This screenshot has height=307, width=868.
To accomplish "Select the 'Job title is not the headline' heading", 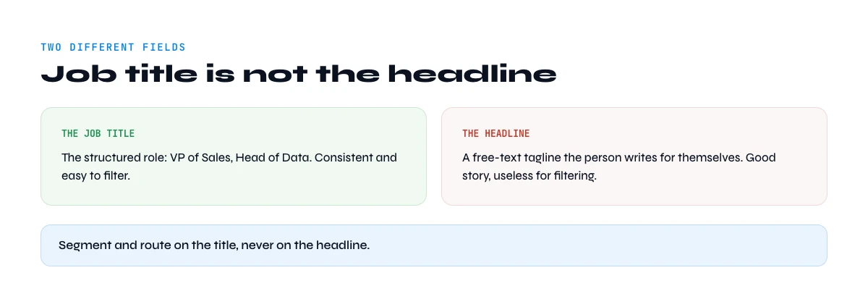I will [299, 74].
